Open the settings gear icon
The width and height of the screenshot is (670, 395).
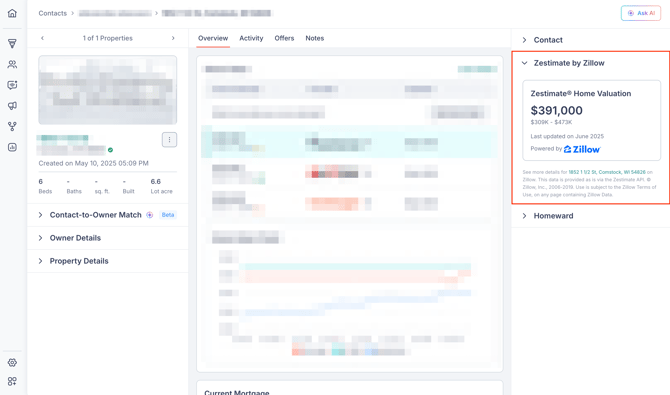tap(12, 363)
